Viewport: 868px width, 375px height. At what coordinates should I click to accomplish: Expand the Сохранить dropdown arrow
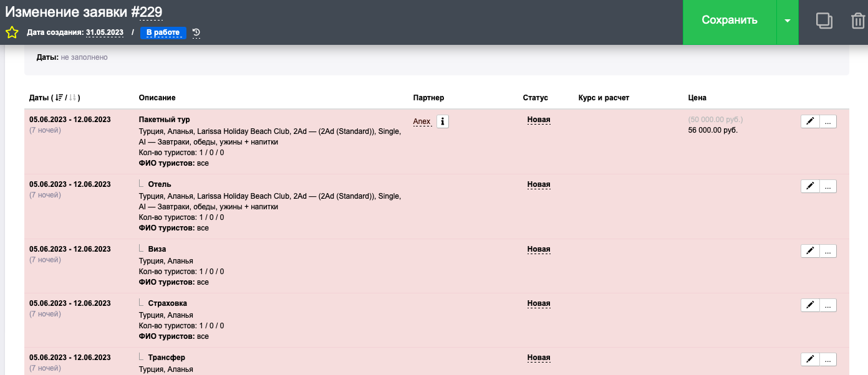[788, 21]
